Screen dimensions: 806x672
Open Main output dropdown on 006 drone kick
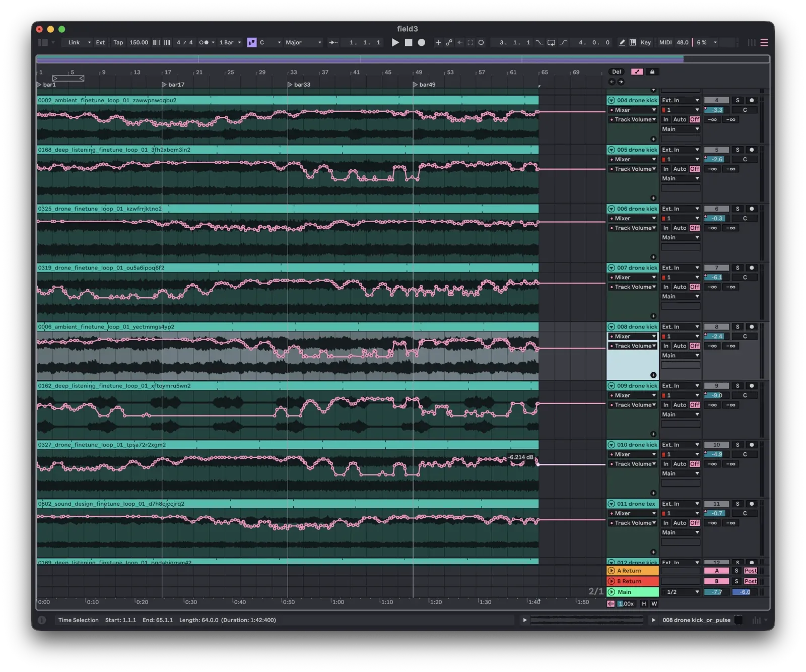point(681,238)
